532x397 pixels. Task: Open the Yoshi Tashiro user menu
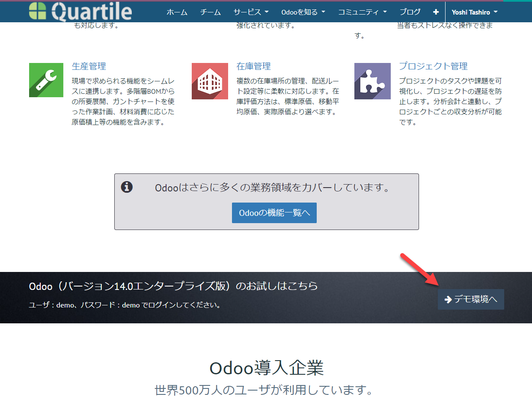475,12
